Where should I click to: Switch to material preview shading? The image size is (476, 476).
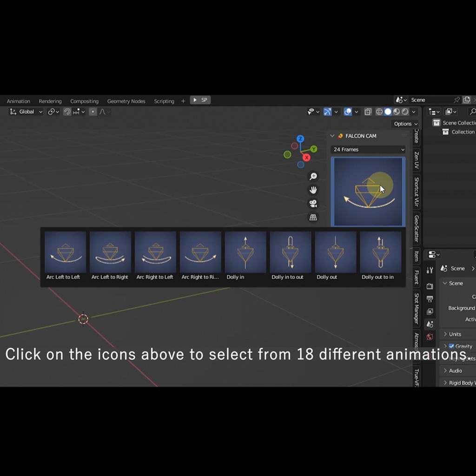click(396, 112)
